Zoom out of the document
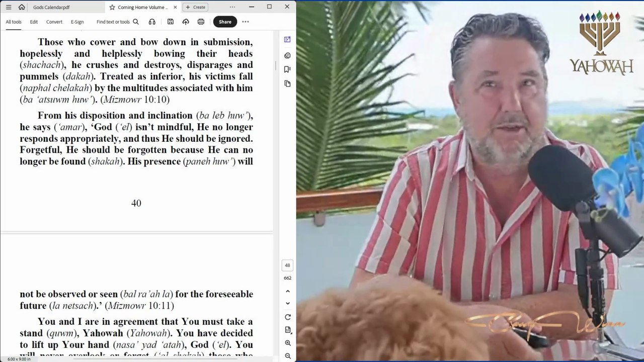The height and width of the screenshot is (362, 644). click(x=288, y=356)
